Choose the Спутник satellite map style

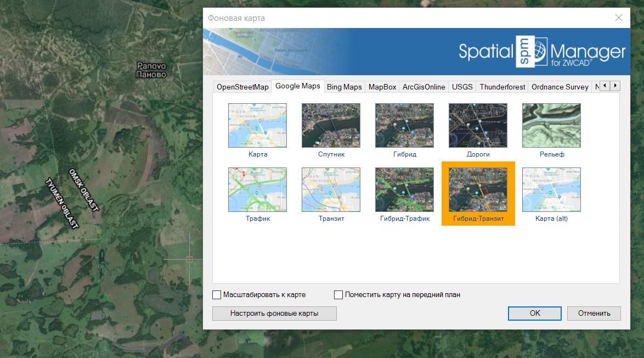tap(331, 125)
